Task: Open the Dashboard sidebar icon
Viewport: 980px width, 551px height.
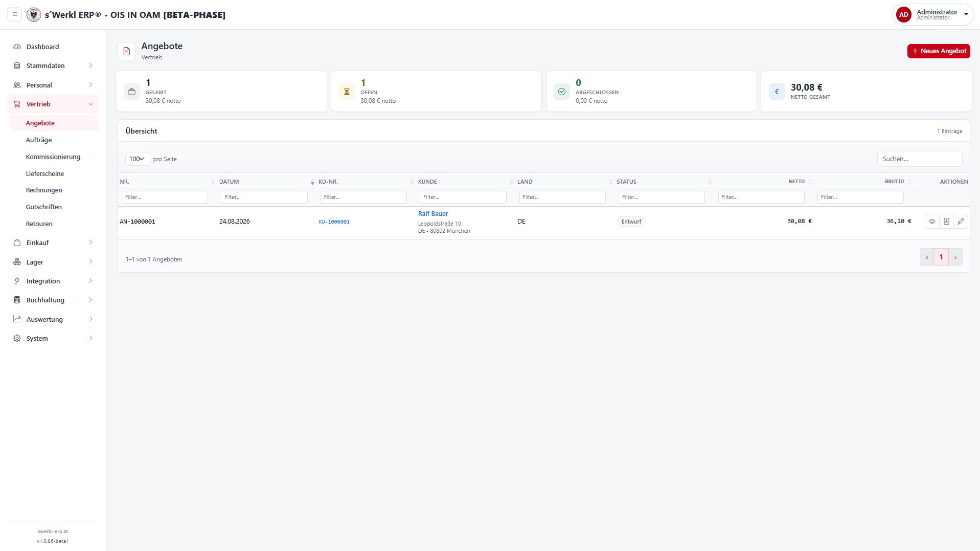Action: click(17, 47)
